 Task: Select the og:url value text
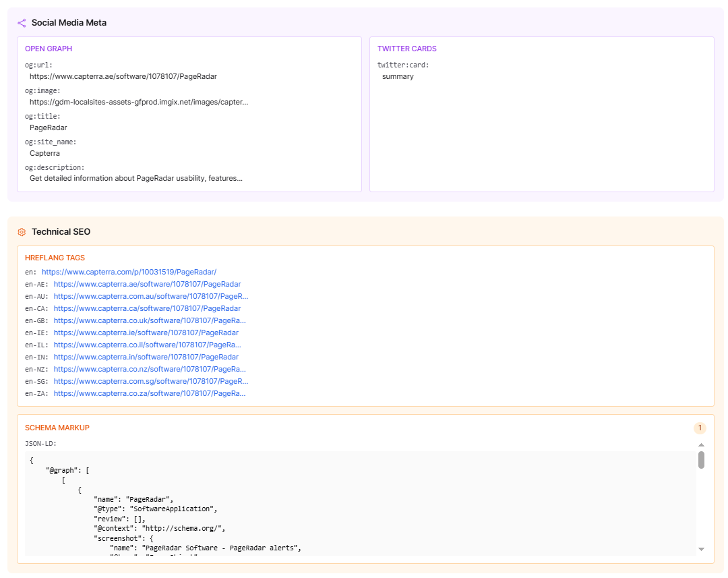click(x=123, y=76)
